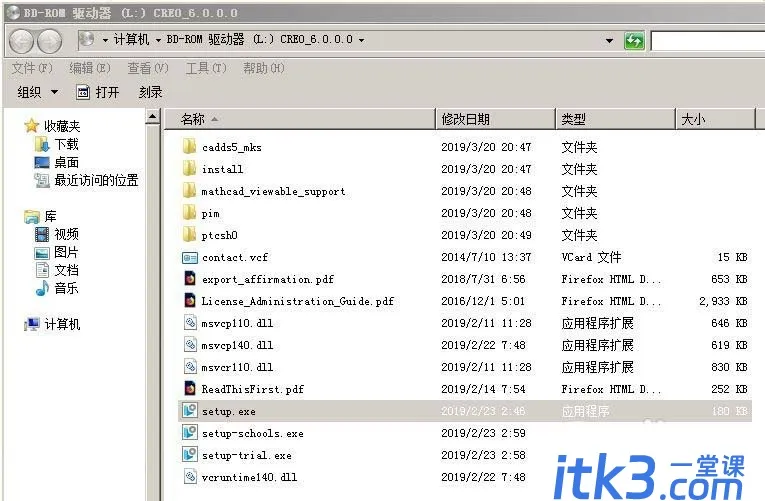Open the 查看(V) menu
The image size is (765, 501).
[148, 68]
